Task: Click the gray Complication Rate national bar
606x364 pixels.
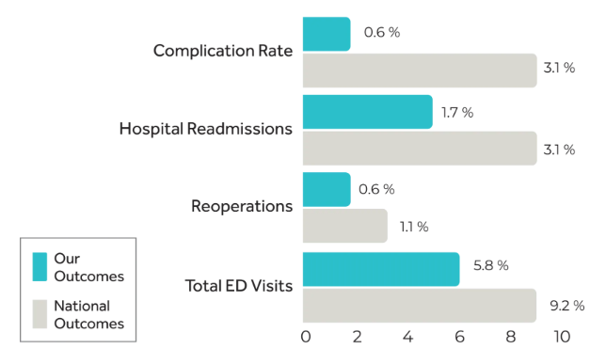Action: (420, 71)
